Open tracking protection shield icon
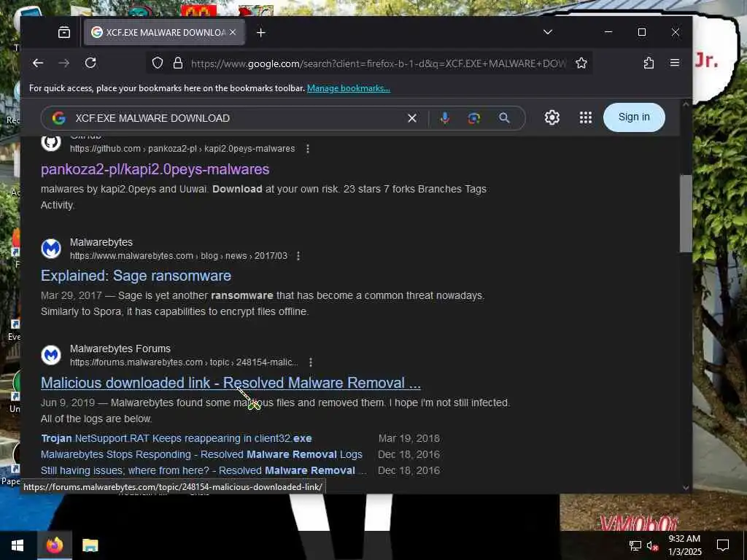747x560 pixels. [x=158, y=63]
